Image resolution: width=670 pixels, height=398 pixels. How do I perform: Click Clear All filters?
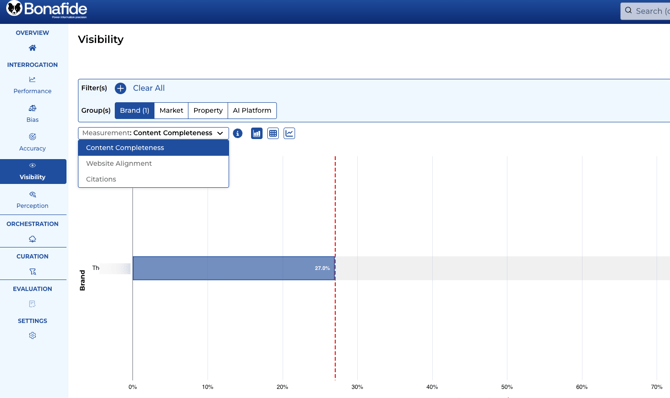(149, 88)
